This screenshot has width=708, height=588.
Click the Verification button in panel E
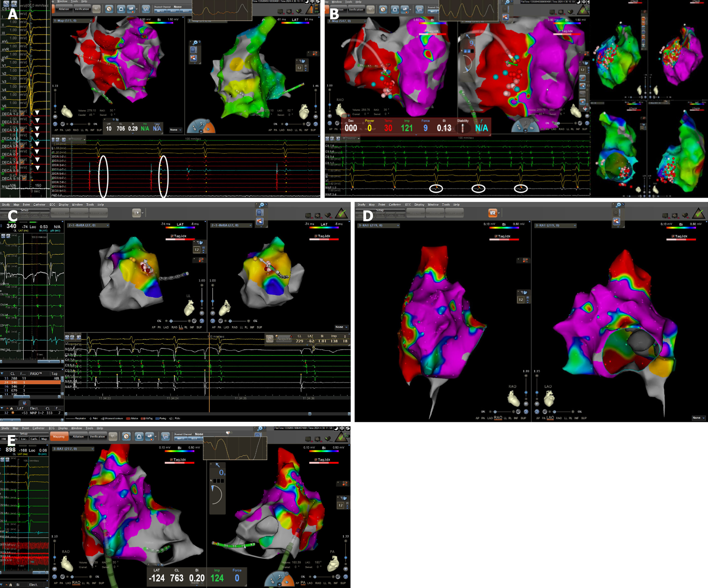(97, 437)
